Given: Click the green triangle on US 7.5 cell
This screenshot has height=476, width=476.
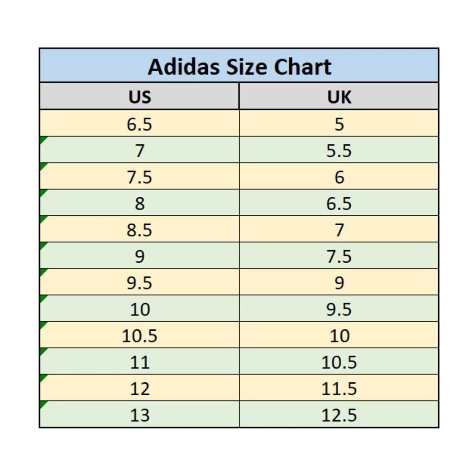Looking at the screenshot, I should click(43, 166).
